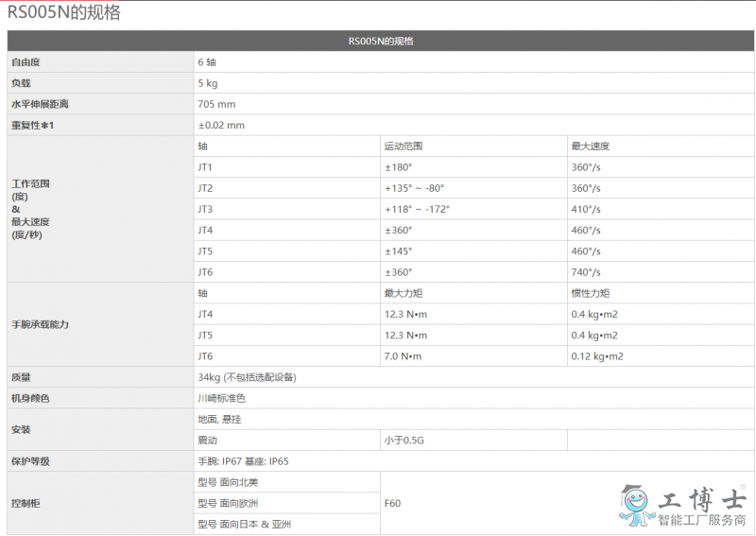756x536 pixels.
Task: Select the 410°/s speed for JT3
Action: 586,209
